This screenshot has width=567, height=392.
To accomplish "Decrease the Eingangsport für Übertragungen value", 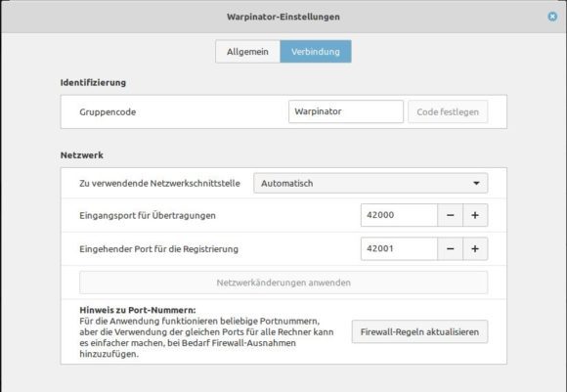I will click(x=450, y=215).
